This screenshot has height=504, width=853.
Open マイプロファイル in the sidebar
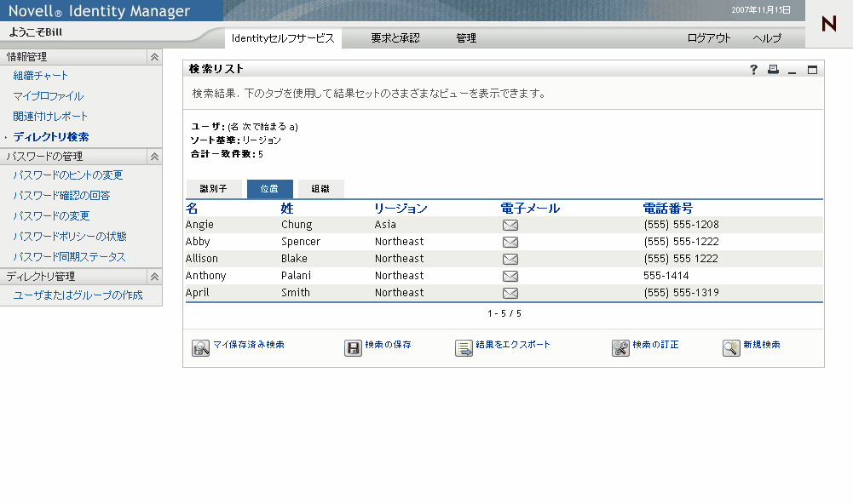click(x=49, y=96)
